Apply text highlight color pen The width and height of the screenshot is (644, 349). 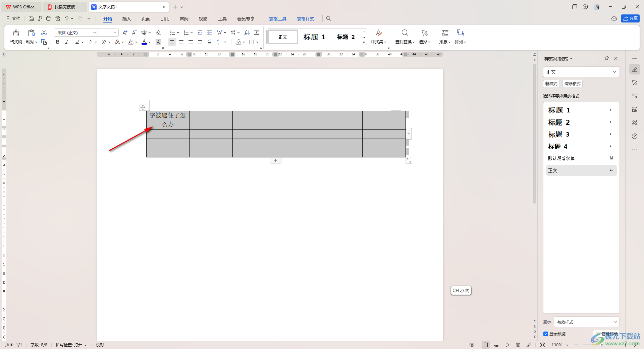[x=131, y=42]
